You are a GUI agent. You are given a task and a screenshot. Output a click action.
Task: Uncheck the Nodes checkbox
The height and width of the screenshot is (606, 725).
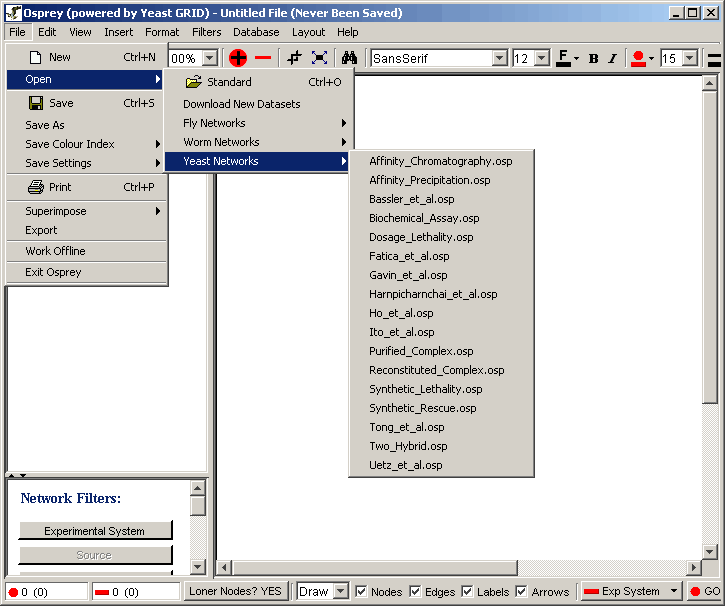click(362, 592)
